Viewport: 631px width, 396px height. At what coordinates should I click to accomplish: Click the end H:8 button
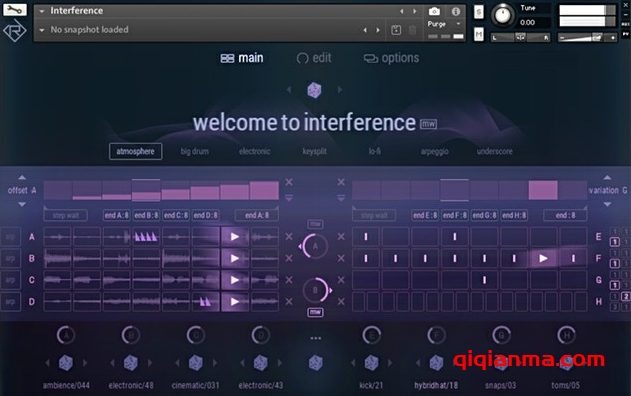tap(514, 215)
